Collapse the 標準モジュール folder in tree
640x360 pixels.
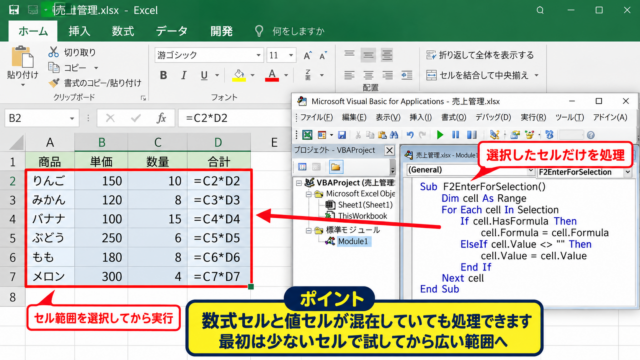point(309,231)
